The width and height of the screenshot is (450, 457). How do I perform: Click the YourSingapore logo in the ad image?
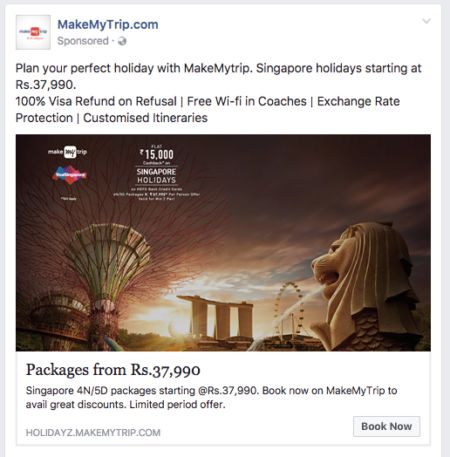(x=69, y=175)
